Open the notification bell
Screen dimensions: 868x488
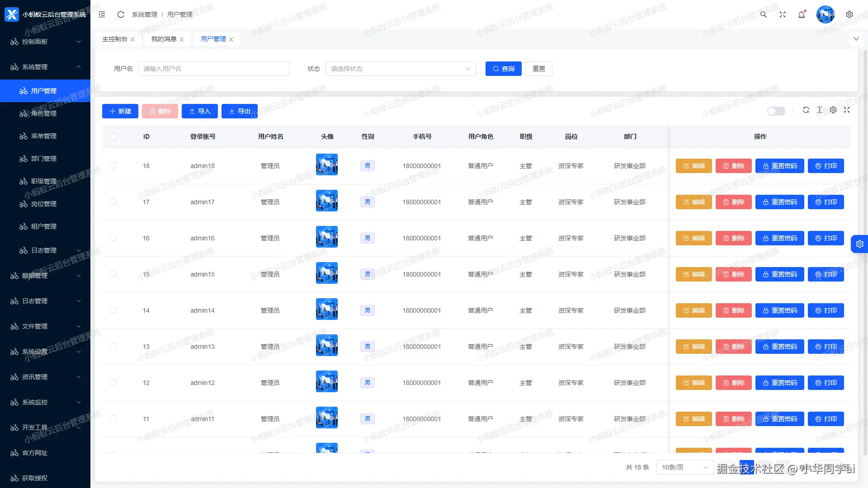click(802, 14)
